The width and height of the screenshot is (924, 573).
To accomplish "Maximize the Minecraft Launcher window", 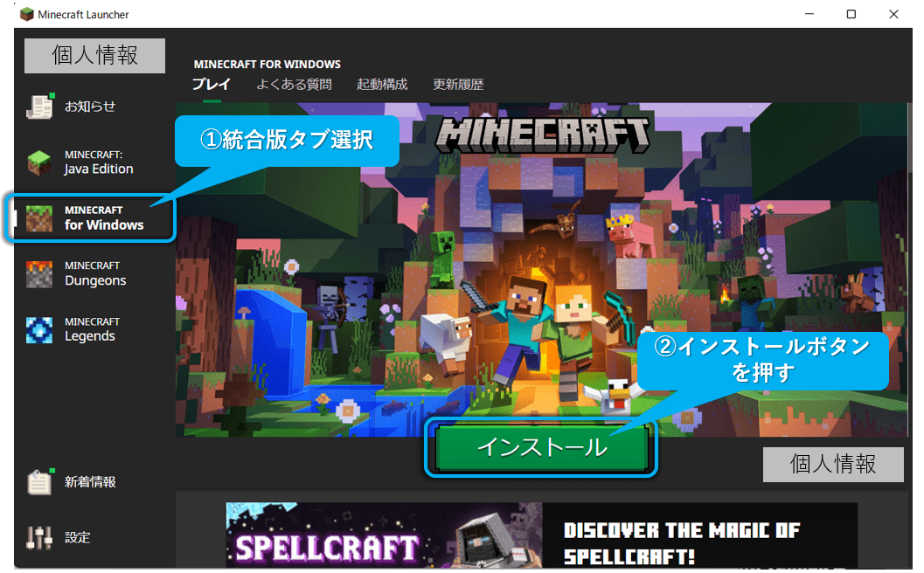I will coord(851,14).
